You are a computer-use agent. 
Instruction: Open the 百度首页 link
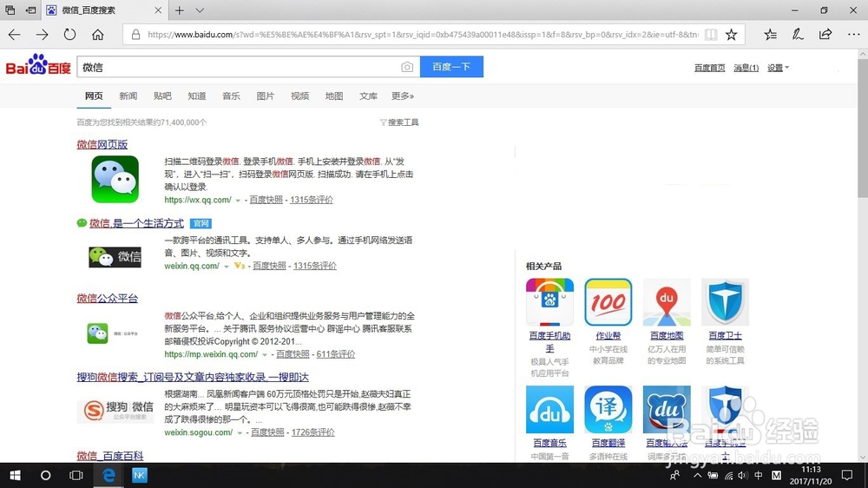click(x=710, y=68)
